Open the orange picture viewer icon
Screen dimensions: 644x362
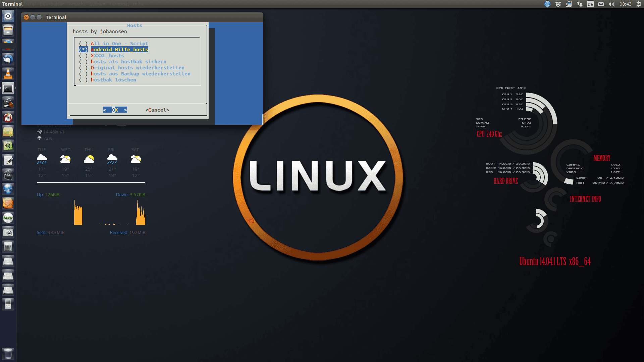coord(8,203)
